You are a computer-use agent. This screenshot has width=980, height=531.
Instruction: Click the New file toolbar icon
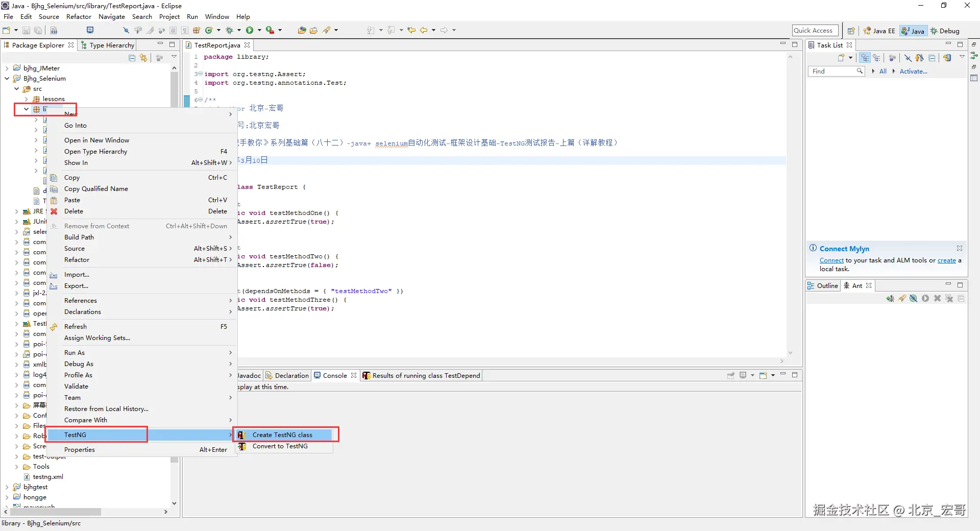tap(7, 31)
